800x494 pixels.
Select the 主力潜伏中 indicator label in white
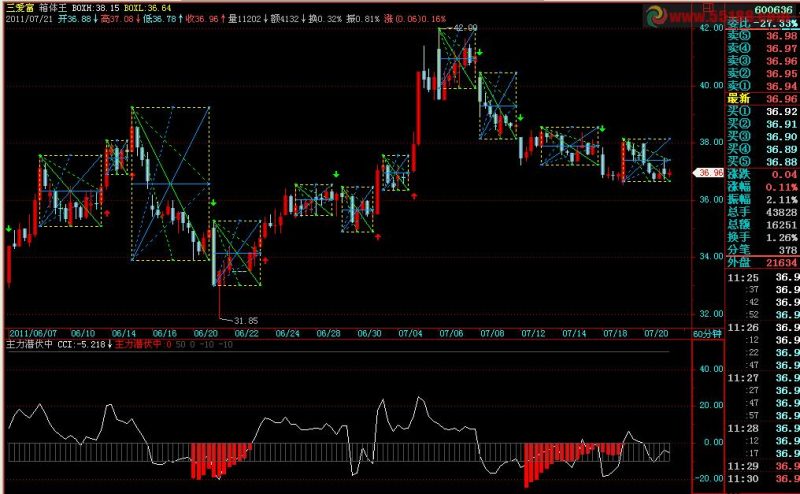pos(29,344)
